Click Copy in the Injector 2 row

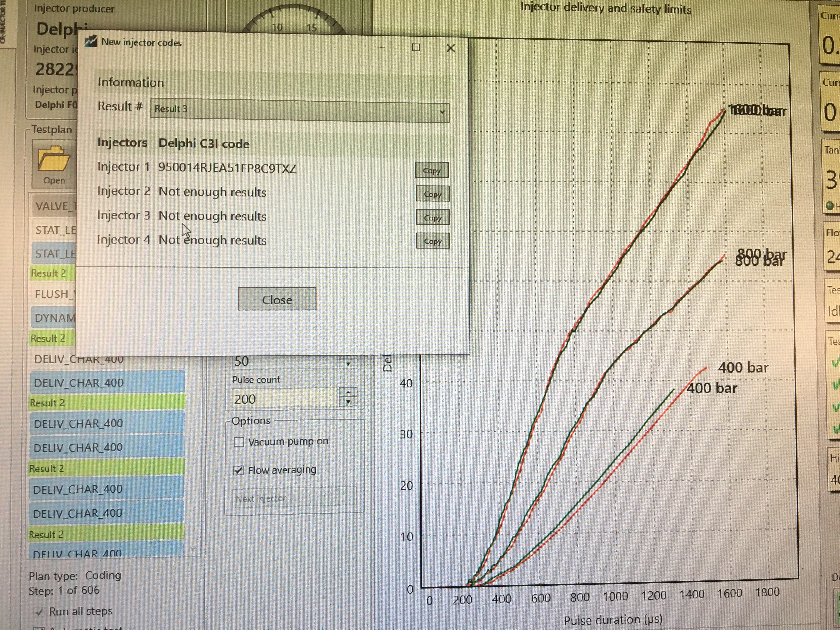[x=432, y=194]
